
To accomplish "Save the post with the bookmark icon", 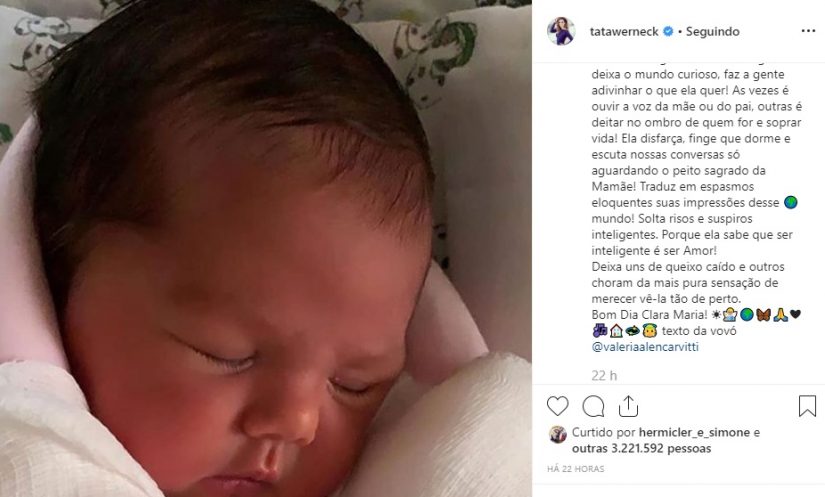I will click(x=807, y=406).
